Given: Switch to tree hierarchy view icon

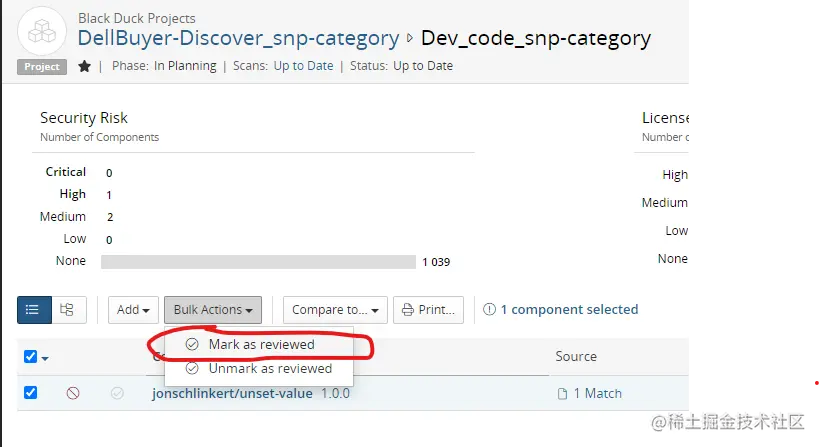Looking at the screenshot, I should click(x=67, y=310).
